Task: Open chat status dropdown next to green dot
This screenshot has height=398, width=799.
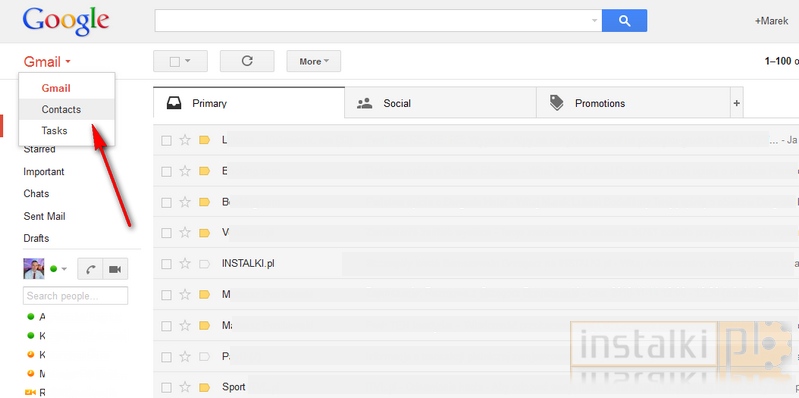Action: [64, 269]
